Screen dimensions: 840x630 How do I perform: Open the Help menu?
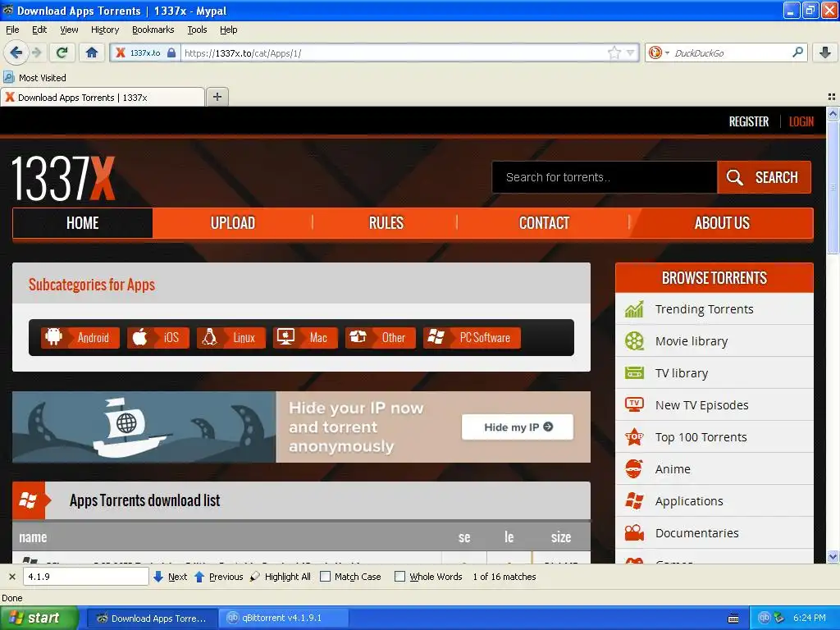click(x=229, y=30)
